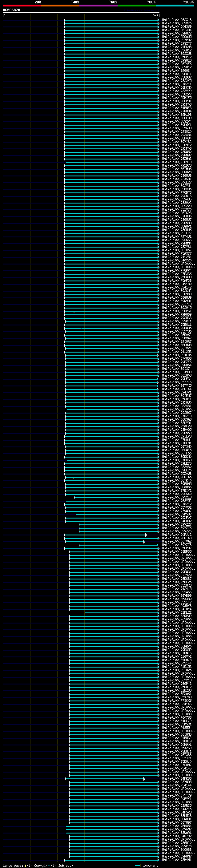
Task: Select the UniRef100_Q9XF05 label
Action: tap(177, 355)
